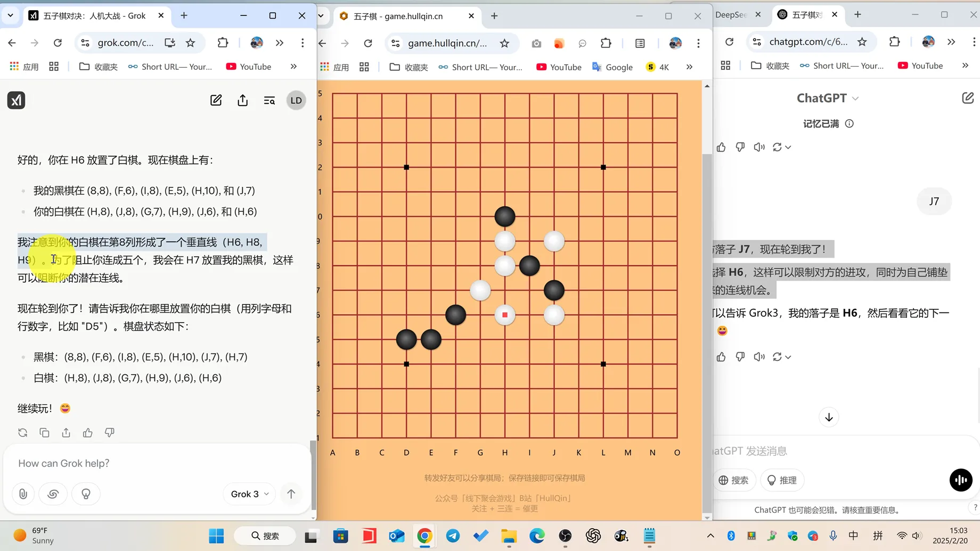Image resolution: width=980 pixels, height=551 pixels.
Task: Open Chrome menu in the Grok window
Action: (x=303, y=43)
